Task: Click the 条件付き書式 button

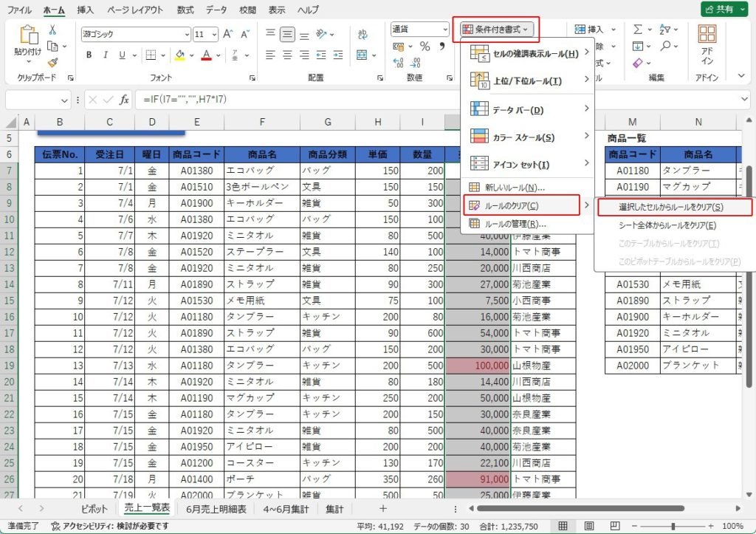Action: tap(495, 30)
